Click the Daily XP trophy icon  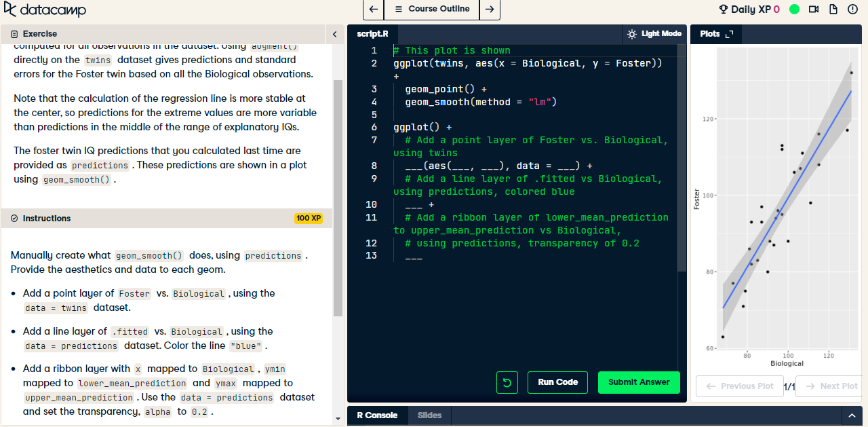coord(722,10)
